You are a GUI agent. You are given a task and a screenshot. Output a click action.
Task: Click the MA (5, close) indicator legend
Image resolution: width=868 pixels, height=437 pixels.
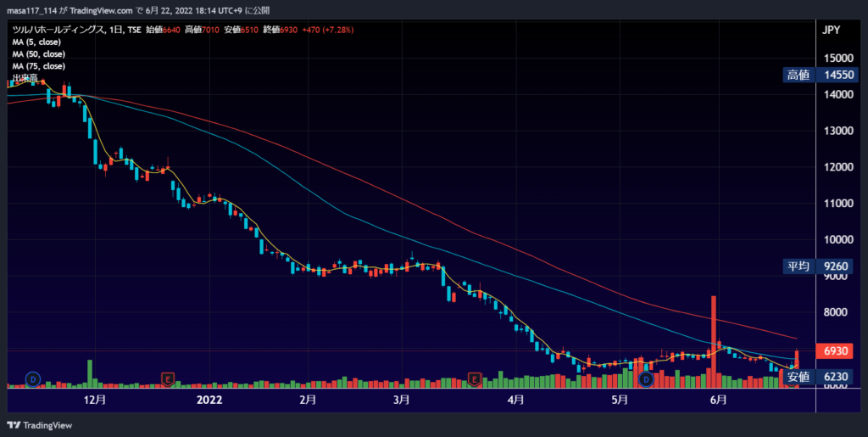36,42
